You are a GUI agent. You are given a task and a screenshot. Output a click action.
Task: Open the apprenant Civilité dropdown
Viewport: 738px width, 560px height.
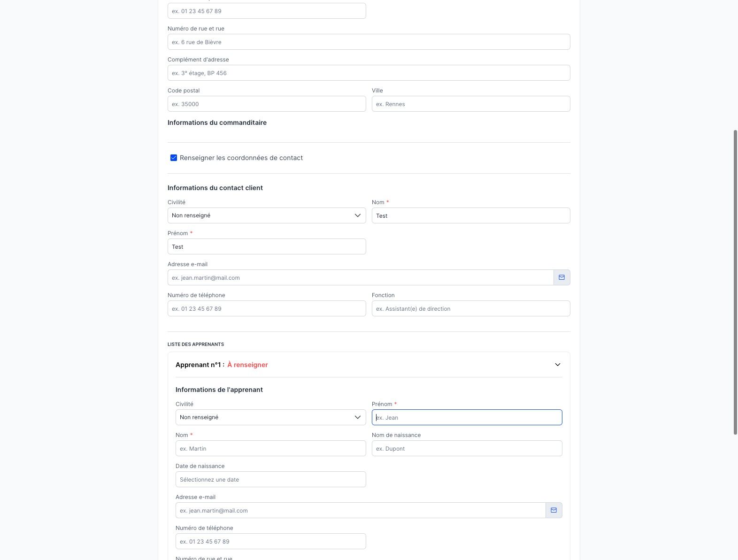point(270,417)
